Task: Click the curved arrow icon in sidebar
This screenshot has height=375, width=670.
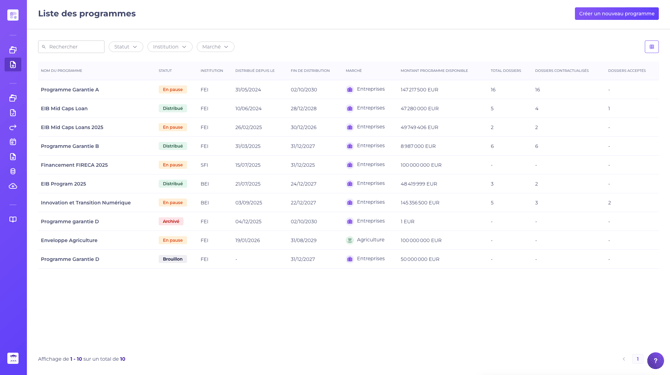Action: 13,127
